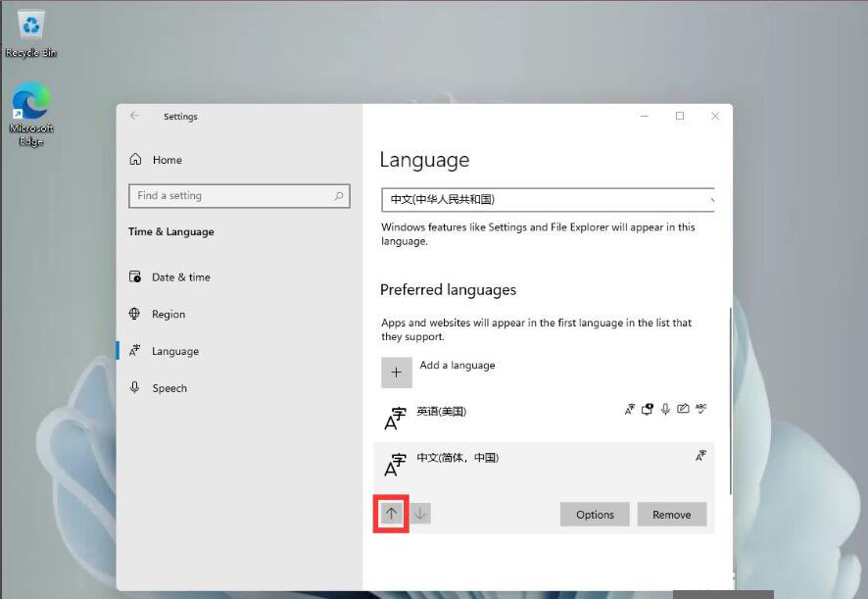868x599 pixels.
Task: Click the Language page title
Action: point(424,161)
